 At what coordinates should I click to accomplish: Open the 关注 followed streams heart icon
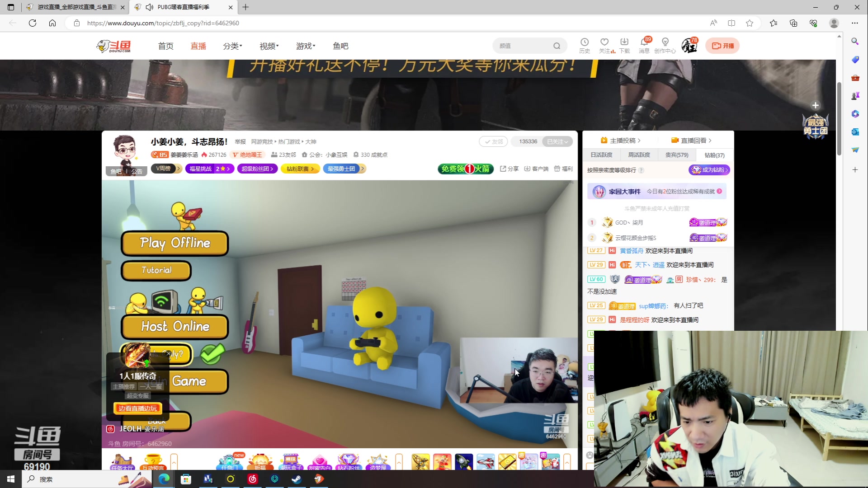[x=605, y=45]
